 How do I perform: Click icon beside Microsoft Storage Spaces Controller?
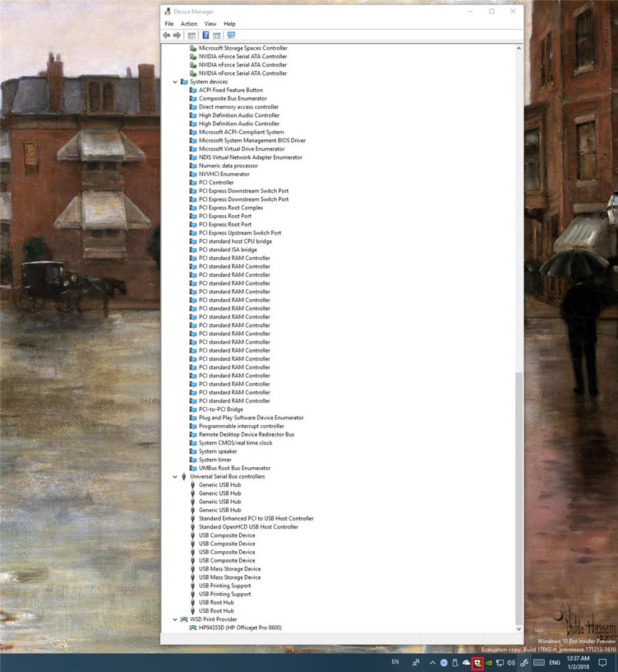click(193, 48)
